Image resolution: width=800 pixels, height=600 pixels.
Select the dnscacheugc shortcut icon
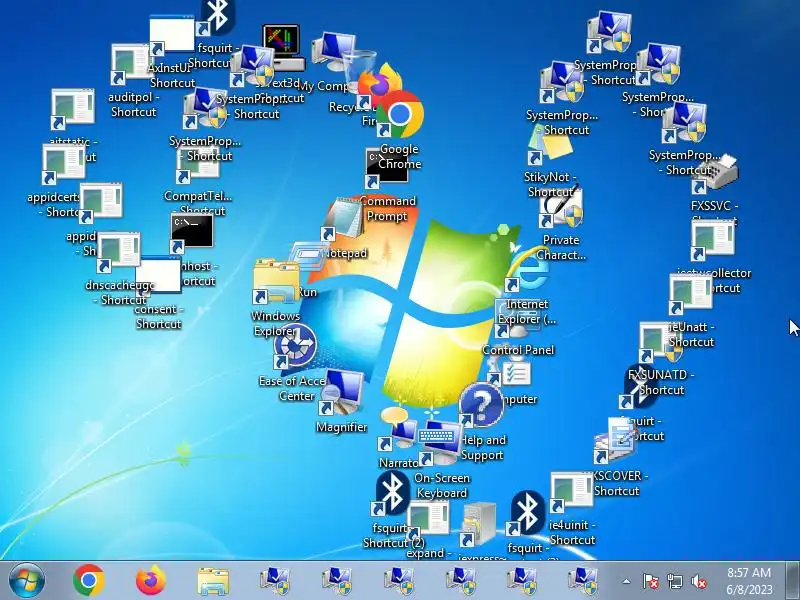118,253
